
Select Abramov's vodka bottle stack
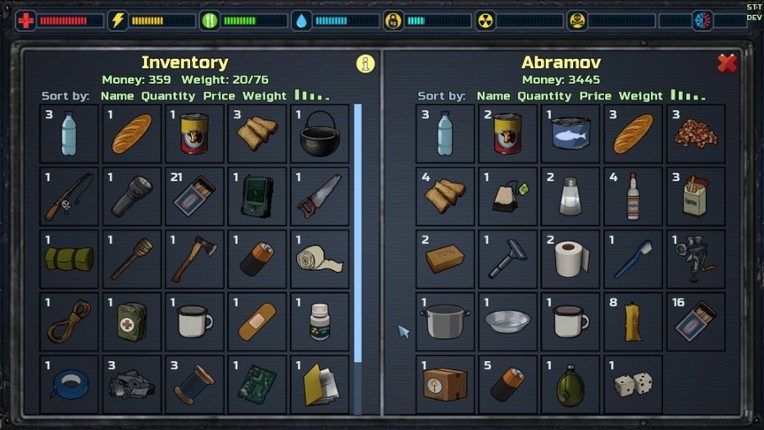(633, 196)
